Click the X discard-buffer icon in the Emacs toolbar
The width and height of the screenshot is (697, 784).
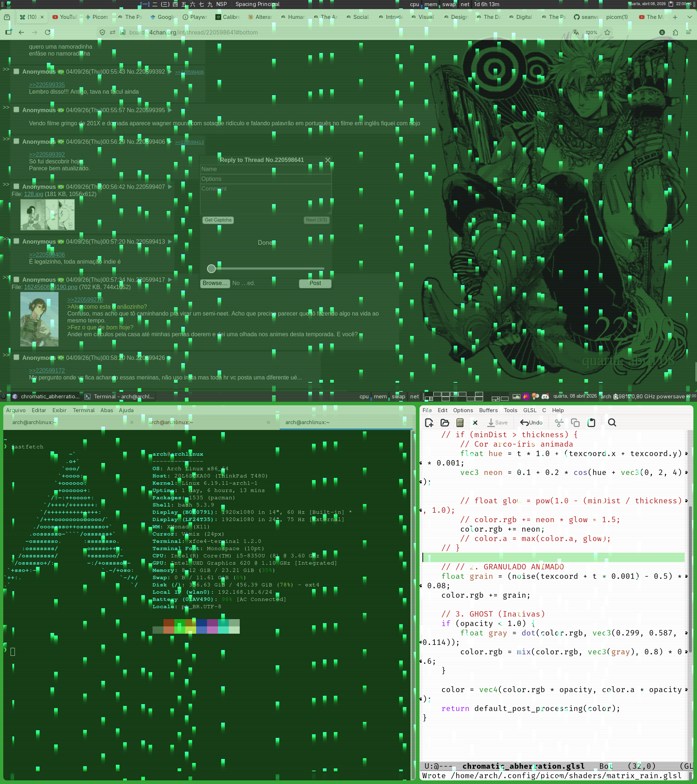tap(475, 423)
